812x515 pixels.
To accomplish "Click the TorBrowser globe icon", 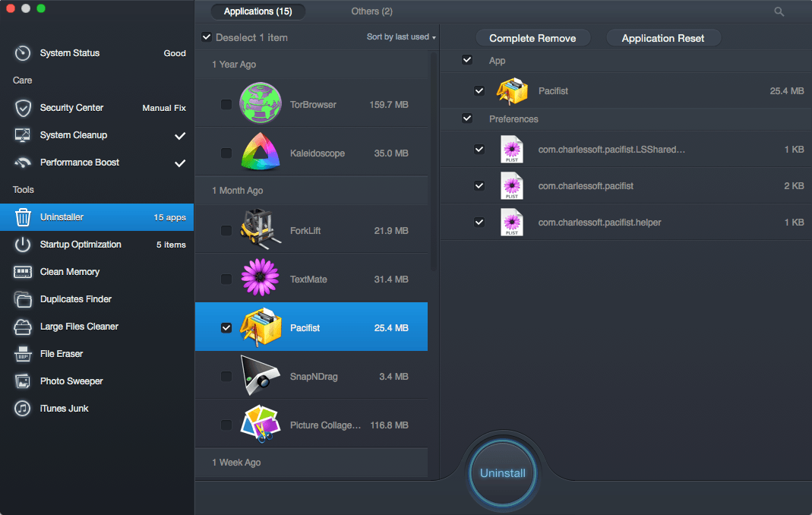I will click(261, 103).
